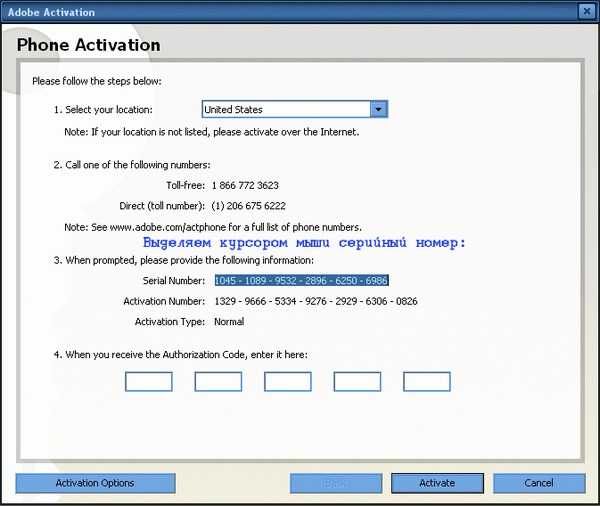Screen dimensions: 600x506
Task: Click the disabled Back button
Action: [336, 483]
